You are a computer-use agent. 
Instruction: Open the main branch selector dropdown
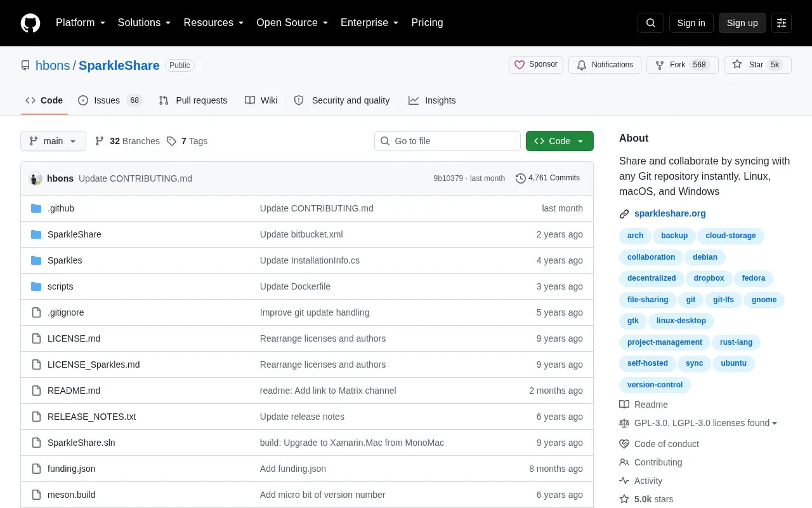pyautogui.click(x=53, y=141)
